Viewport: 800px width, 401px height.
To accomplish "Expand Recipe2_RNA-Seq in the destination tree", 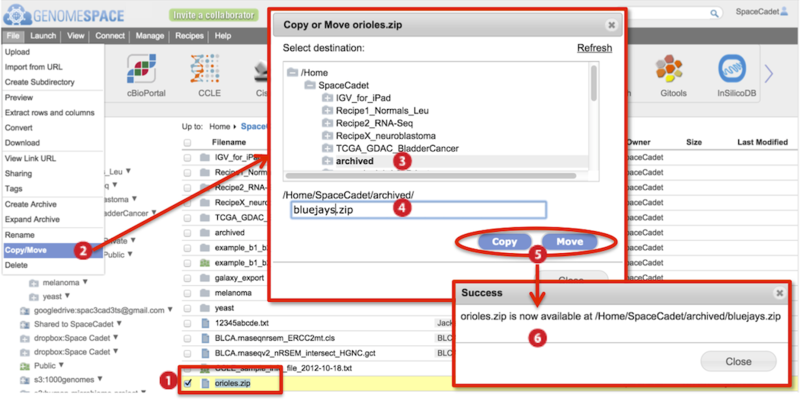I will pos(327,123).
